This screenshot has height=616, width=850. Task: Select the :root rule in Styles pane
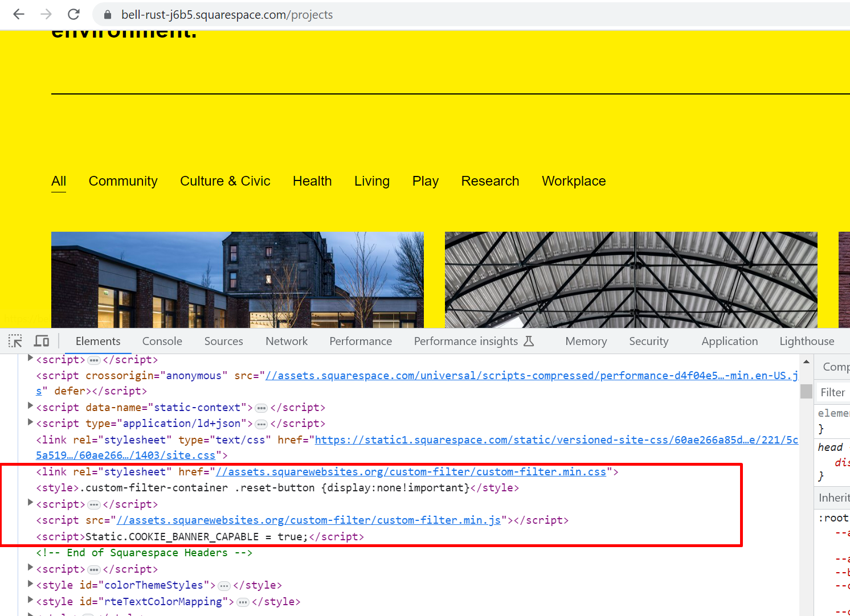[833, 518]
